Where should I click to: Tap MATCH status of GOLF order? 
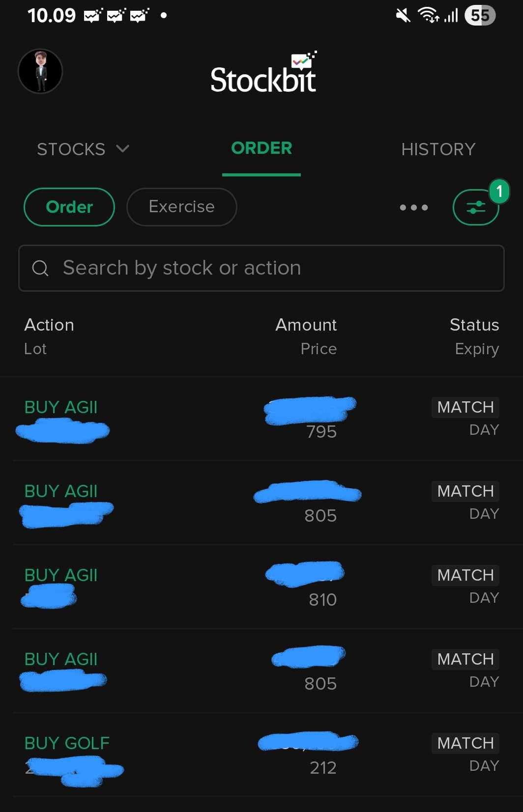[x=465, y=743]
